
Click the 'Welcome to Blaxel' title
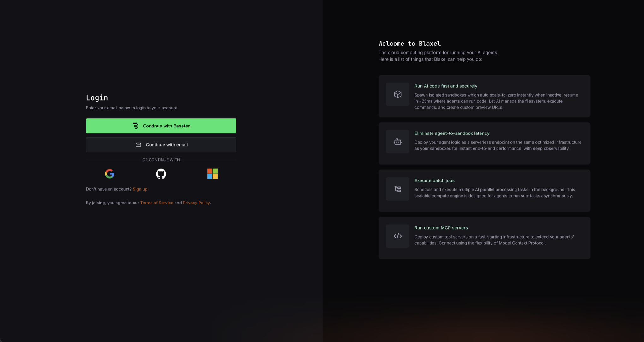409,44
